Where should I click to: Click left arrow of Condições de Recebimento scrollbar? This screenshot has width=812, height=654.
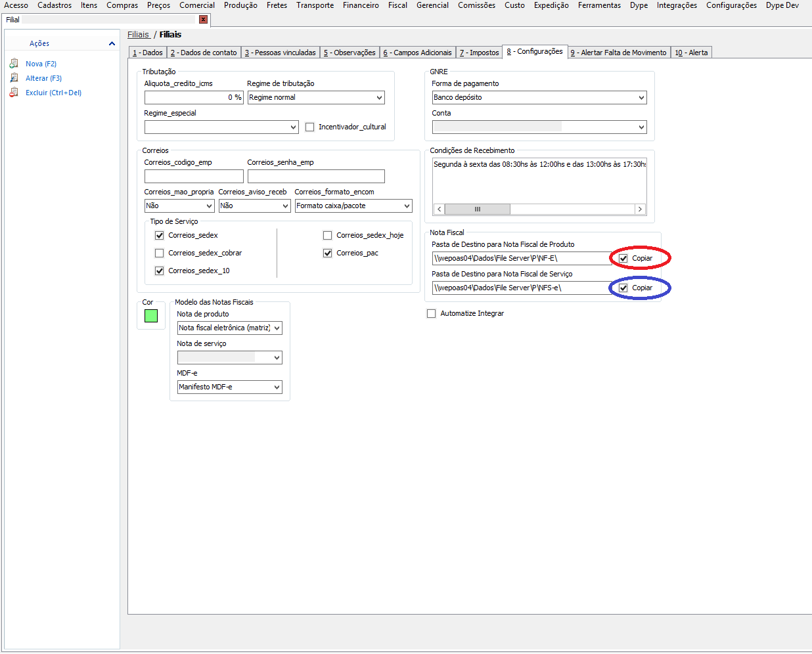[x=439, y=209]
